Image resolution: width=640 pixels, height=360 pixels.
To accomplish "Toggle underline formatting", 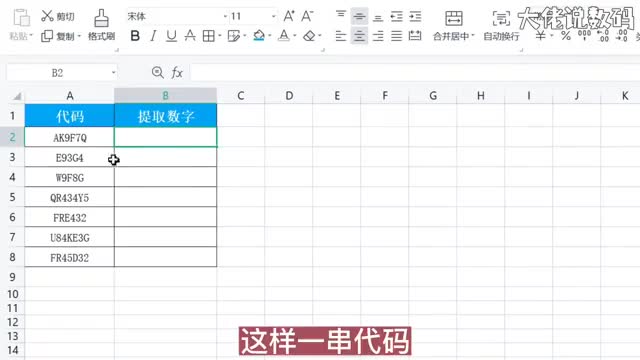I will (171, 36).
